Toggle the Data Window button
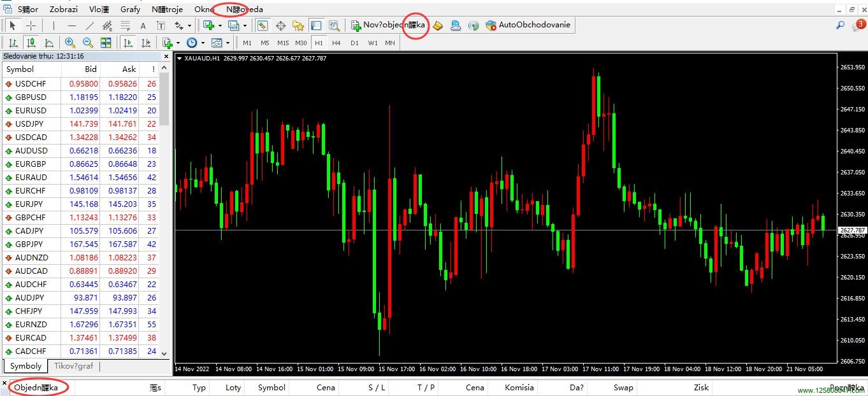 280,25
